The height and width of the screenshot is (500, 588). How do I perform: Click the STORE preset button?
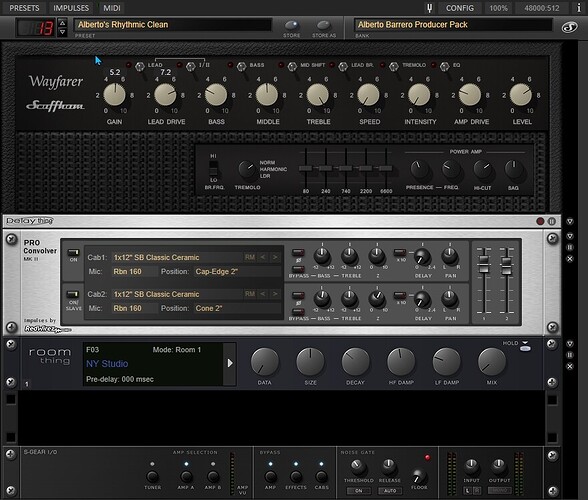292,26
